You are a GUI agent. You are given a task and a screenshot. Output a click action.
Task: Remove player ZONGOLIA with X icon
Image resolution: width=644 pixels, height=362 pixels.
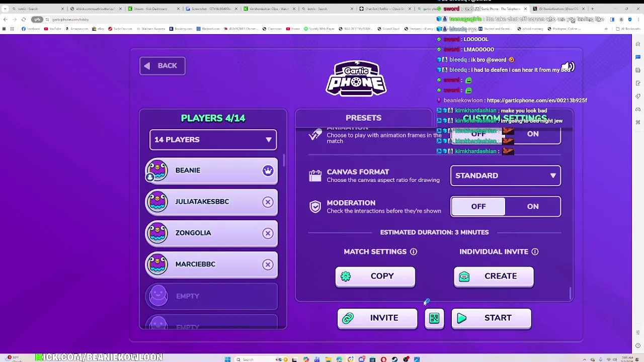tap(268, 233)
